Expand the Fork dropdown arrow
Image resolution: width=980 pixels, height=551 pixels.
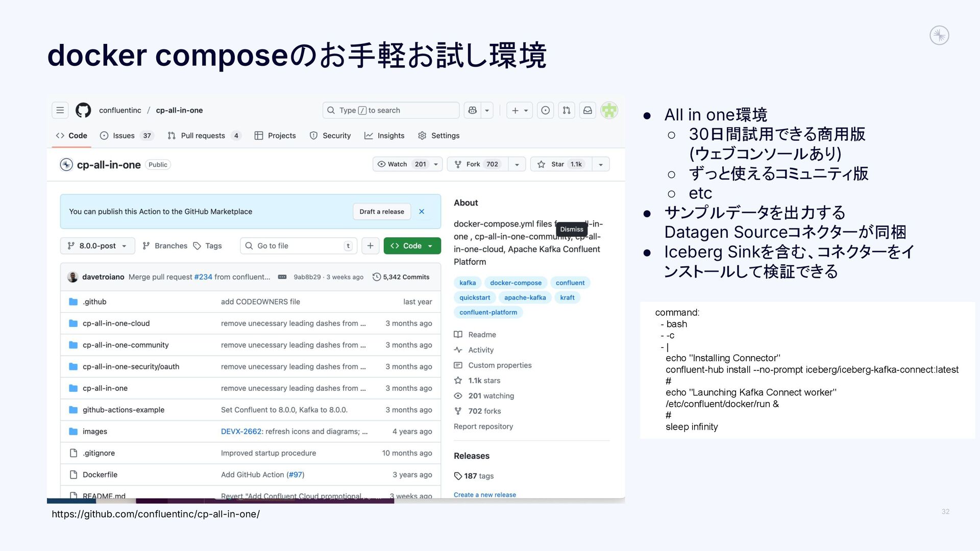[517, 164]
